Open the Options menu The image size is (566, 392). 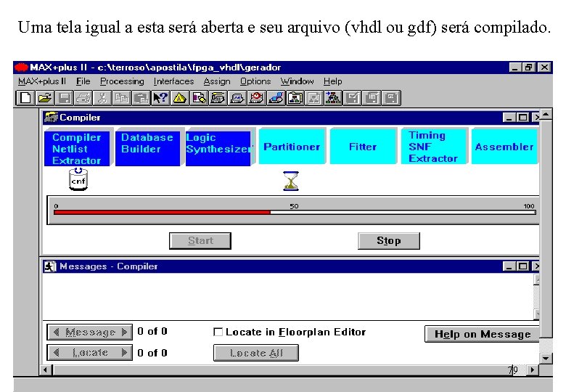tap(255, 81)
